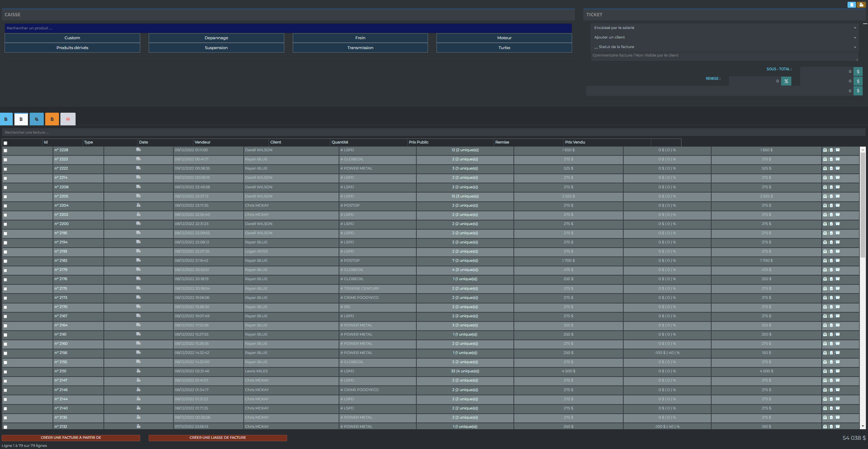Click the type icon on invoice n° 2204 row

[138, 205]
